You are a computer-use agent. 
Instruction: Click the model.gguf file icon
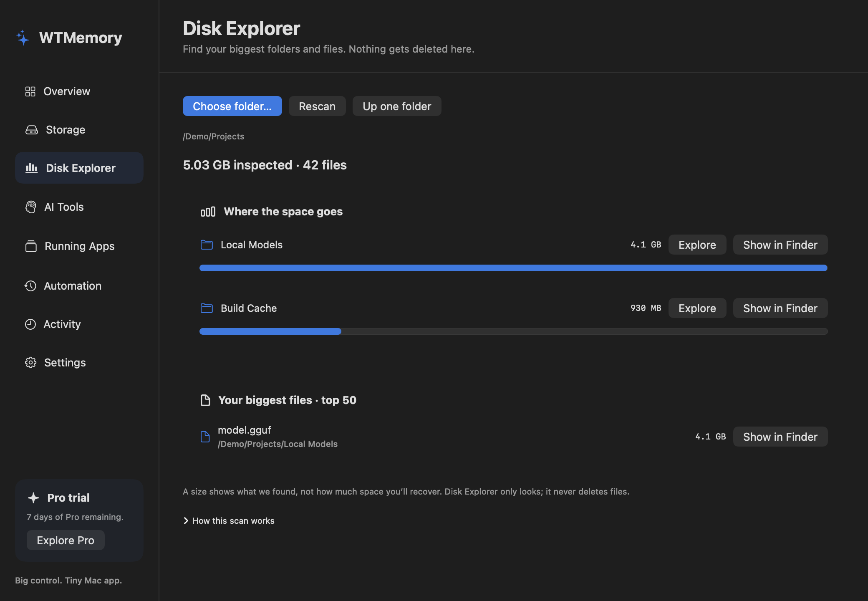pyautogui.click(x=205, y=437)
